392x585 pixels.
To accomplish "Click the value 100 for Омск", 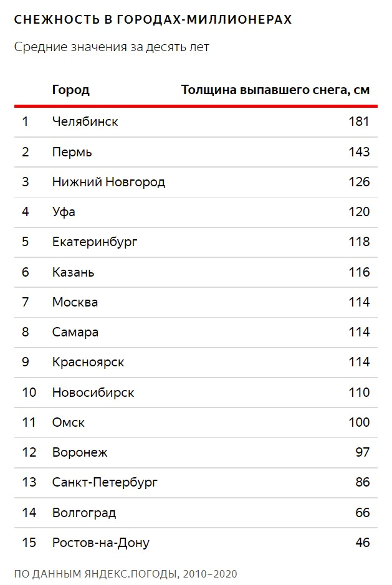I will click(359, 422).
